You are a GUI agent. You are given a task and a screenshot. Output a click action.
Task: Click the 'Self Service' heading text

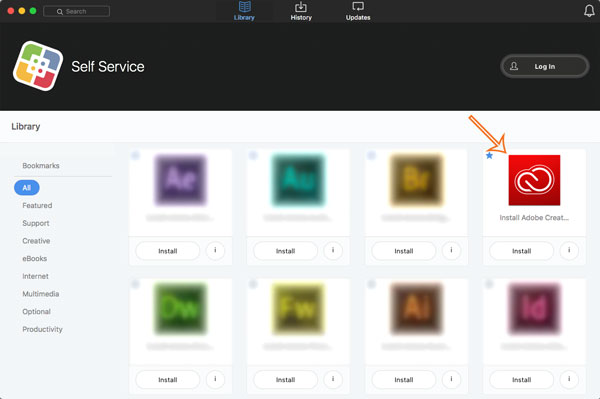coord(108,67)
